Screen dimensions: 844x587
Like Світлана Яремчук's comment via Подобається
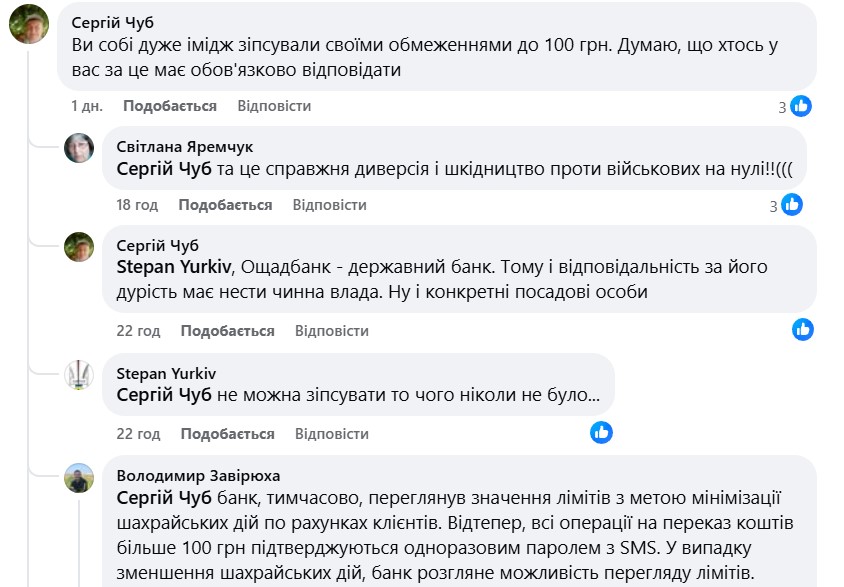(225, 205)
